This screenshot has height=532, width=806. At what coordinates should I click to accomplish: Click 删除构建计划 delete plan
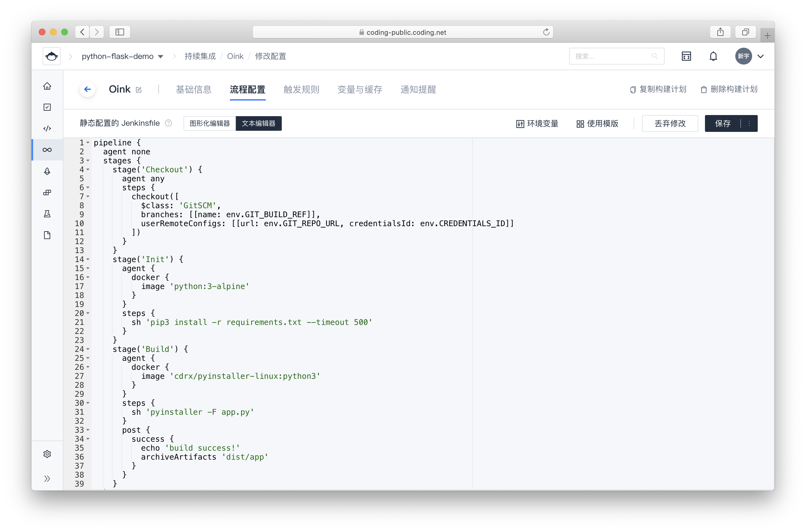(x=729, y=89)
